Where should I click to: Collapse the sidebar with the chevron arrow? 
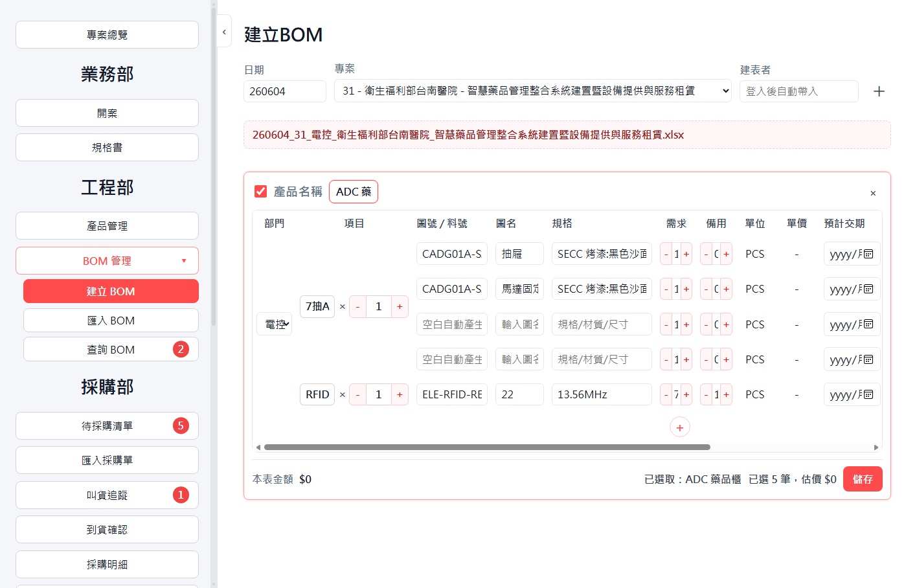pyautogui.click(x=224, y=32)
